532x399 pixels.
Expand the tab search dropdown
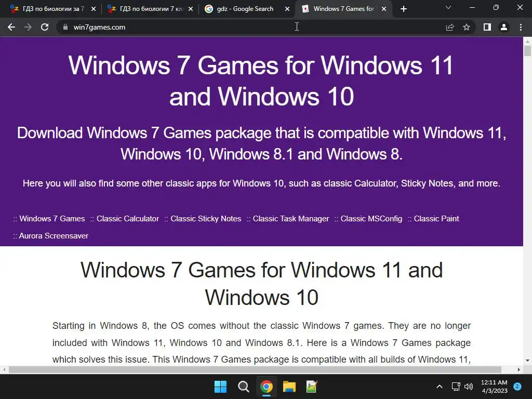pyautogui.click(x=448, y=7)
